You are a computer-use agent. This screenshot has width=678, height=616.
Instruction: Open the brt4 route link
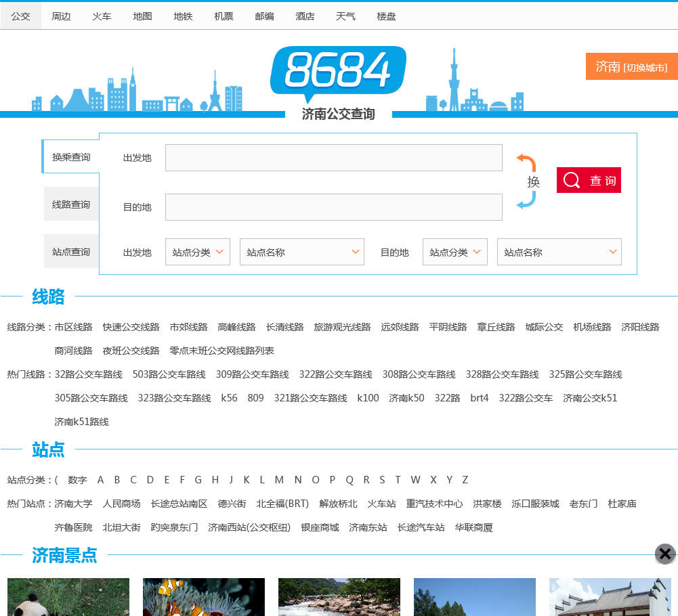(x=480, y=398)
